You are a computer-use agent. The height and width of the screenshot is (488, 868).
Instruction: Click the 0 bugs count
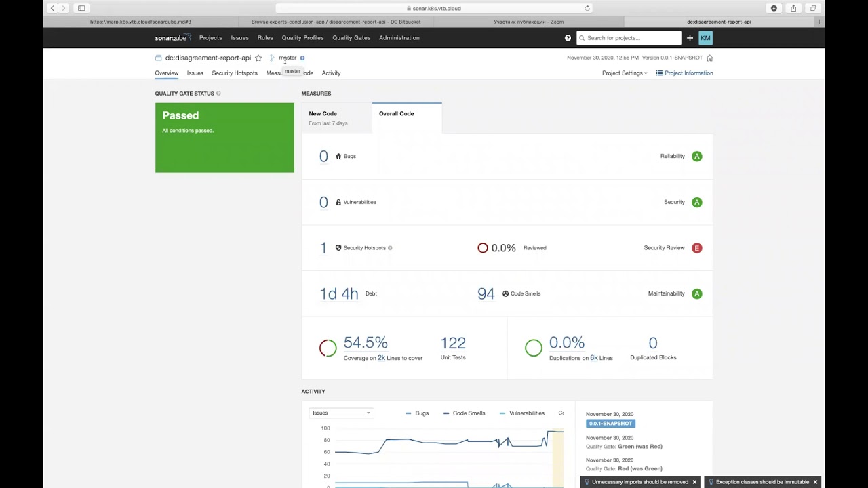(323, 157)
